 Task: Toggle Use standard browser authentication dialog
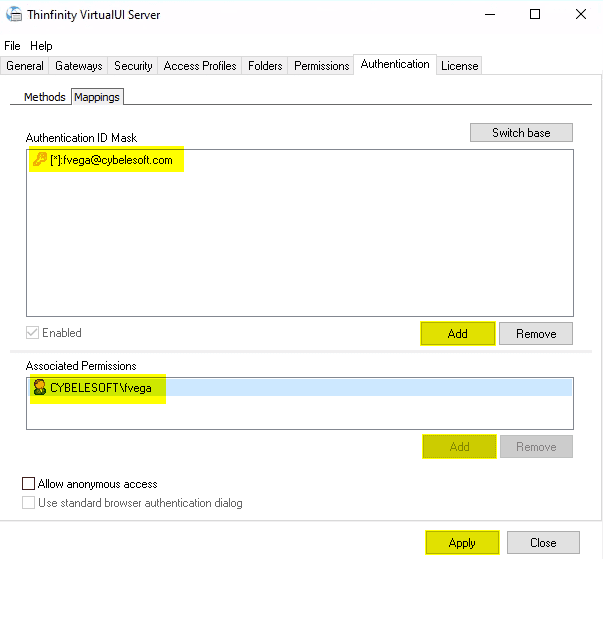(28, 503)
